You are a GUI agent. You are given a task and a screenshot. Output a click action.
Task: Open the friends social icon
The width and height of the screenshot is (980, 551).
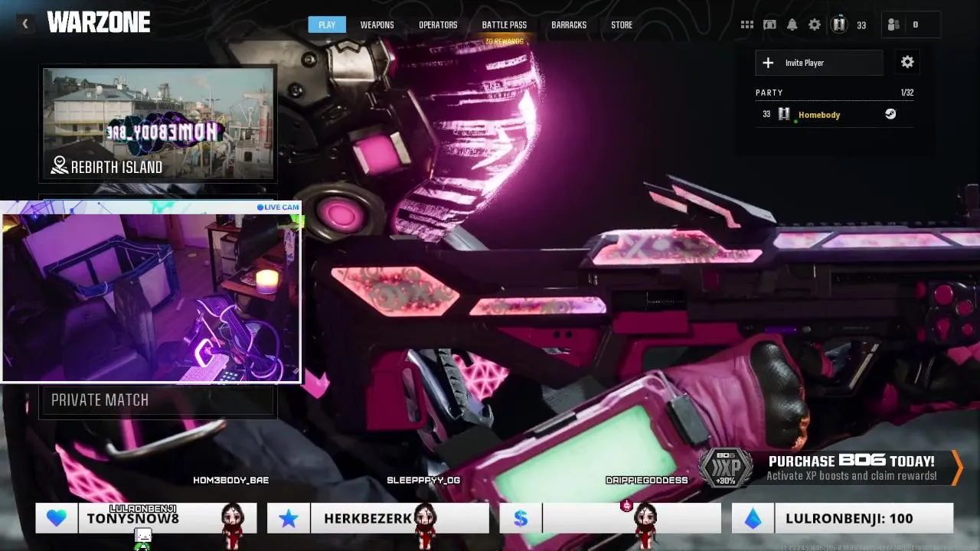click(x=893, y=24)
